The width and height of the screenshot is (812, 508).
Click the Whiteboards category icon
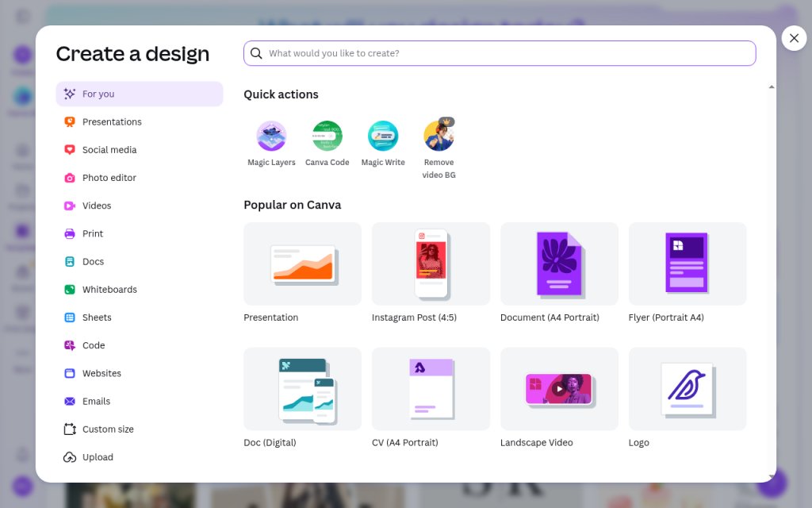[x=70, y=290]
